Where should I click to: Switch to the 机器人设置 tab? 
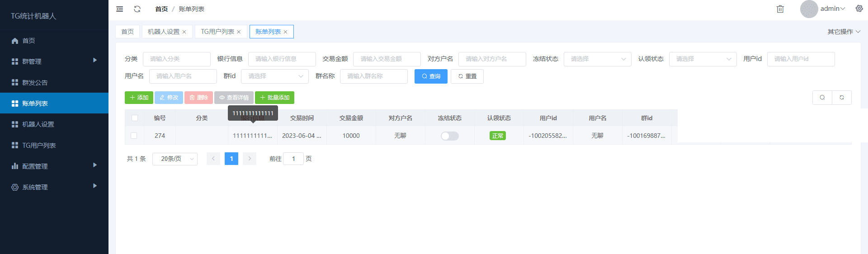163,32
